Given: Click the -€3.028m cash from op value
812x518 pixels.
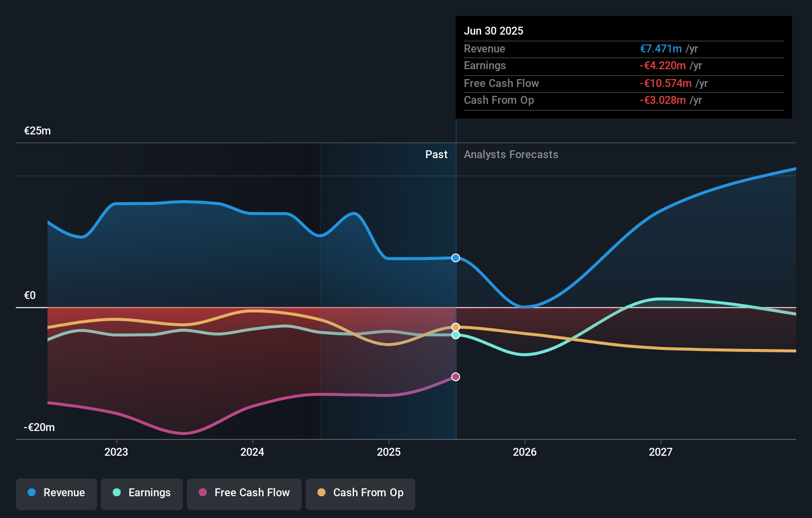Looking at the screenshot, I should 663,100.
